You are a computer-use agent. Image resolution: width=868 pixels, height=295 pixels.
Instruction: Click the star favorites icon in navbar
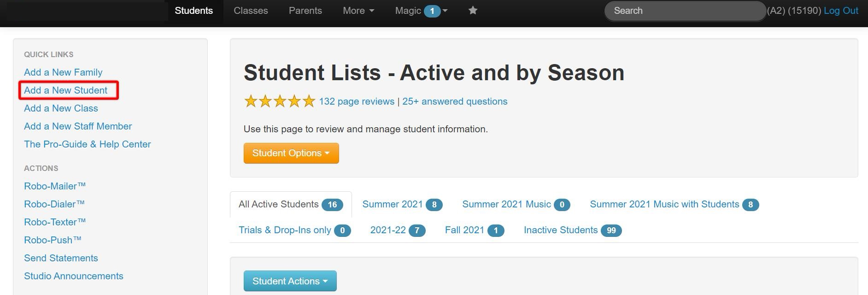tap(473, 11)
